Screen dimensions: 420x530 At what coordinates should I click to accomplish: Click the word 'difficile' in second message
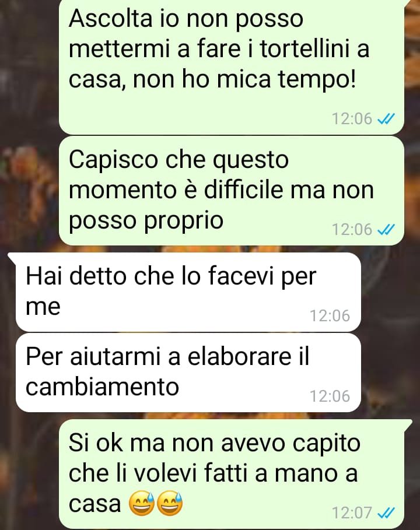point(243,189)
